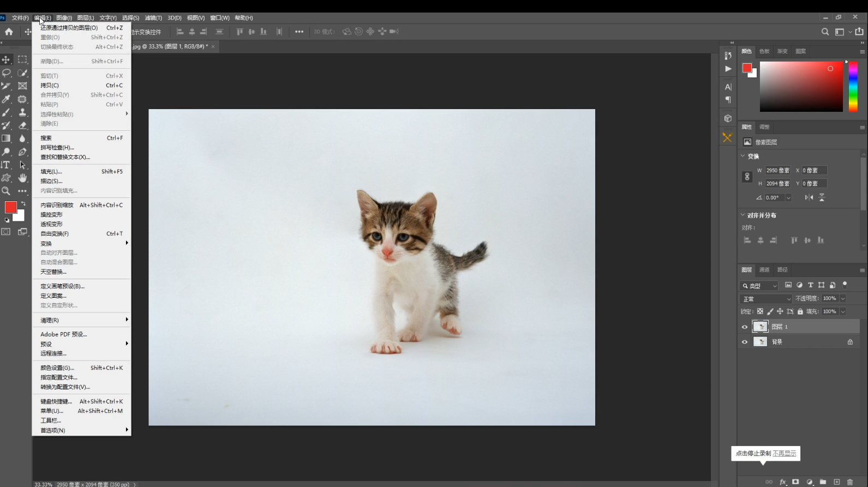Open the Actions play panel icon
Image resolution: width=868 pixels, height=487 pixels.
tap(728, 69)
